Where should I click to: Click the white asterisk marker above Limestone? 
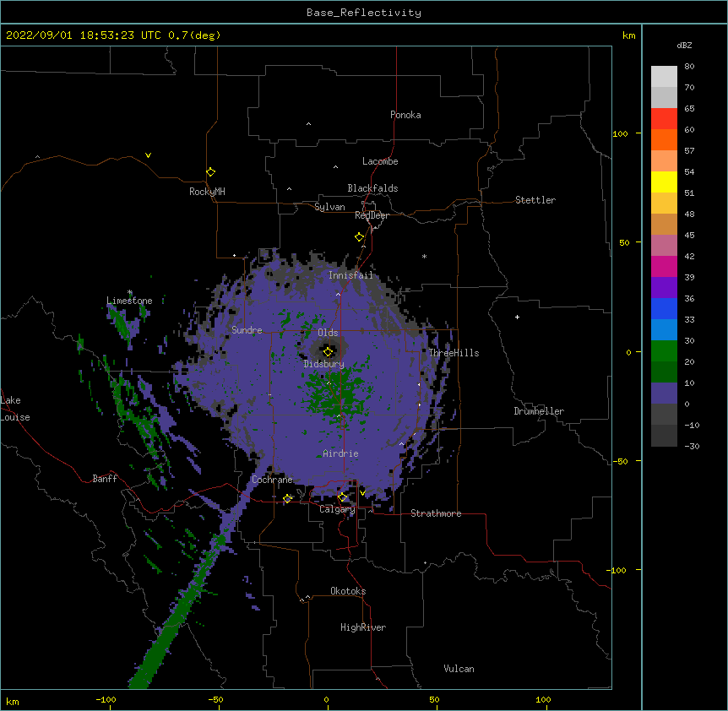(130, 292)
